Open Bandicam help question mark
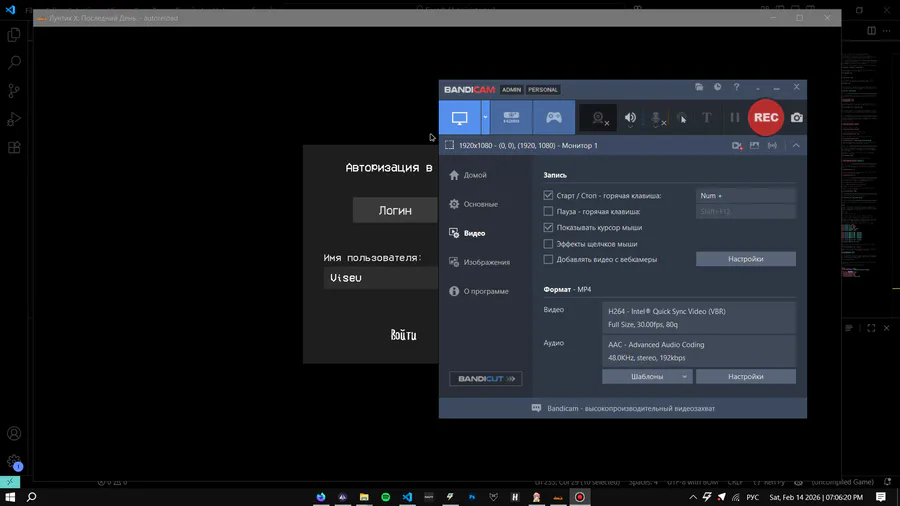 736,87
